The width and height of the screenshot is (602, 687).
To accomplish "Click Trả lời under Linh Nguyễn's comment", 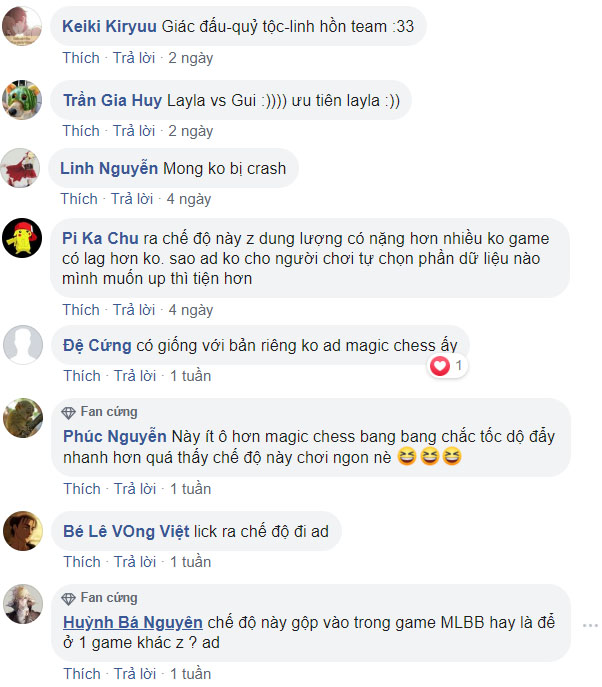I will [x=132, y=199].
